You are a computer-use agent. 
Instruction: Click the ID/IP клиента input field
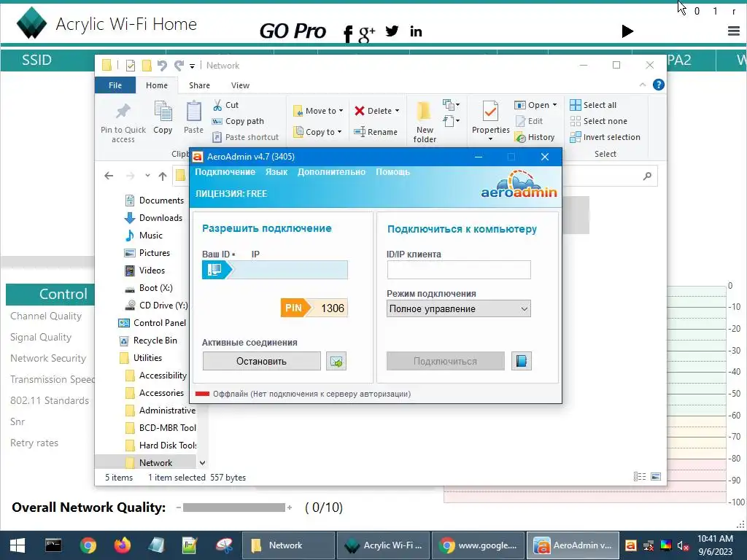(x=459, y=270)
